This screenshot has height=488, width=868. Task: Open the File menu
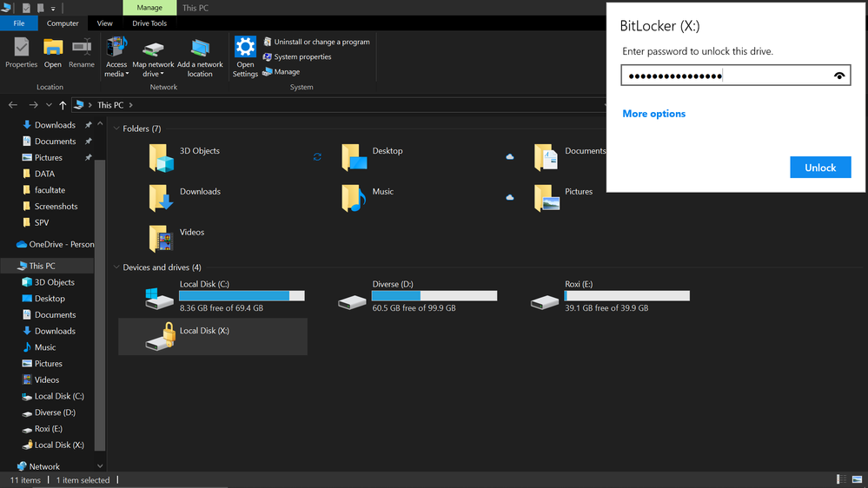[19, 23]
